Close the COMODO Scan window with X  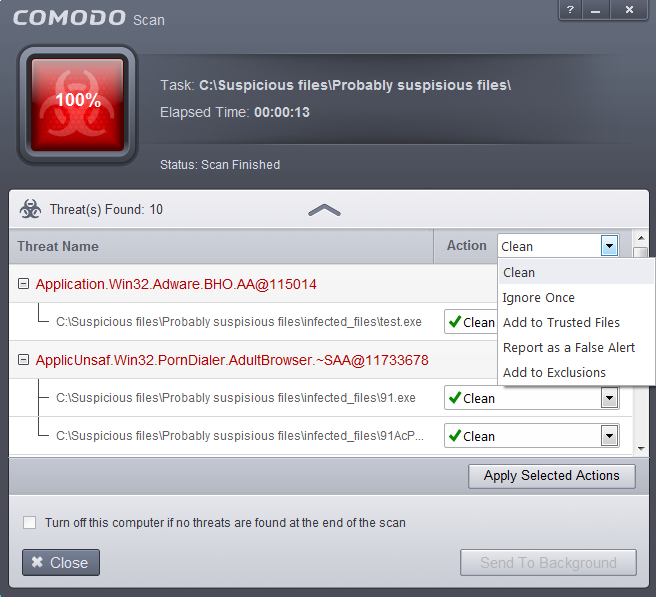tap(629, 9)
